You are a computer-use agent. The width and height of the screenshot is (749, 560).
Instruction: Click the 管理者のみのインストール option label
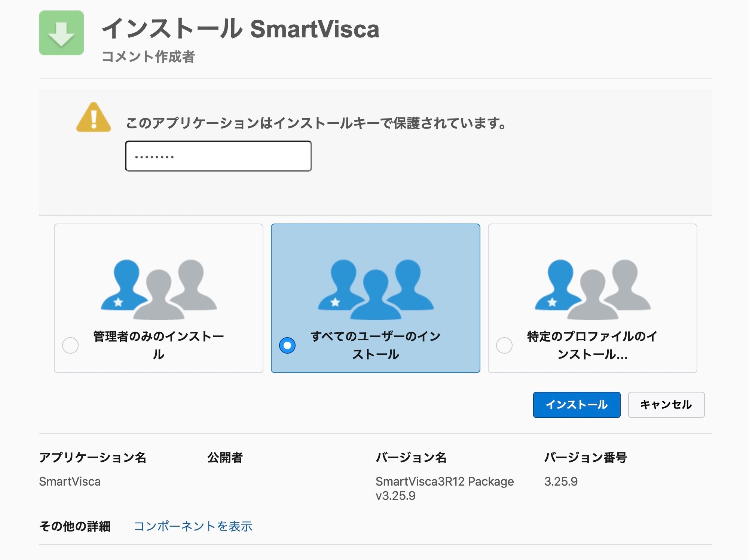159,345
